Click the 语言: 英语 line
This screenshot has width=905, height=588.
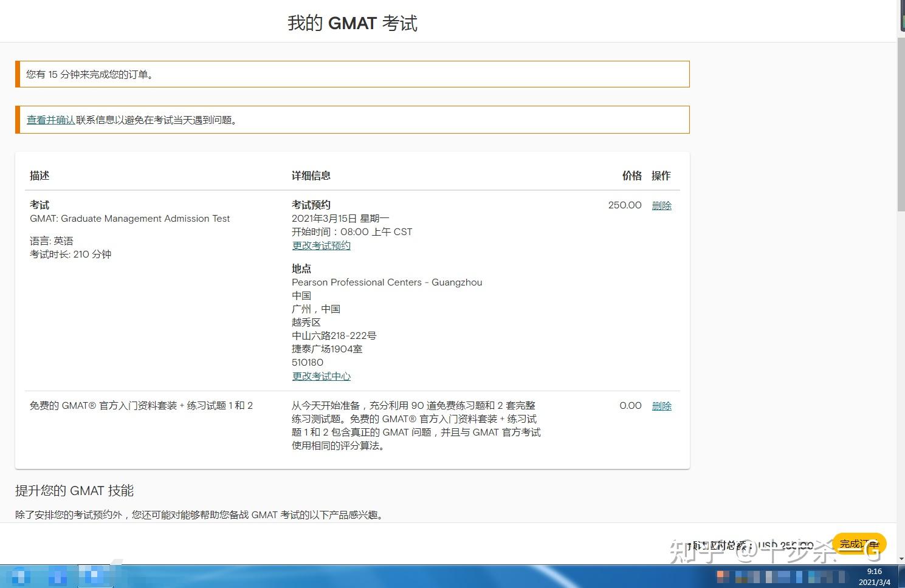click(x=52, y=241)
